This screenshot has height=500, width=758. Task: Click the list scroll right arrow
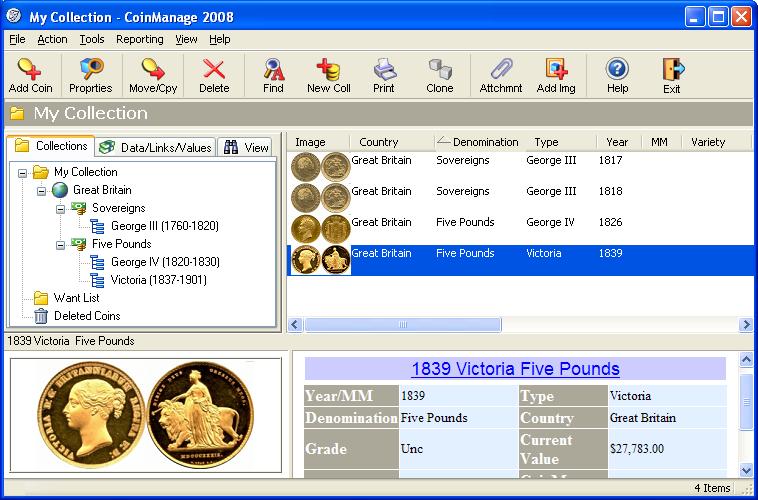pyautogui.click(x=746, y=324)
